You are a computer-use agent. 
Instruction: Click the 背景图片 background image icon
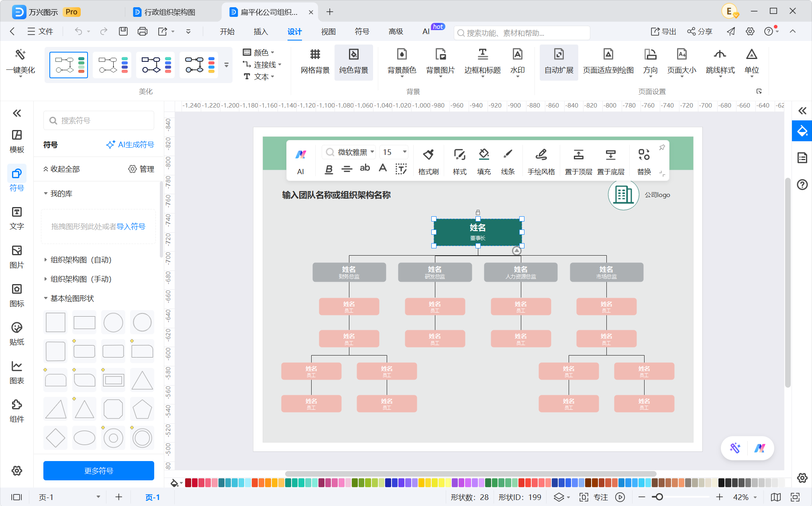pos(440,55)
